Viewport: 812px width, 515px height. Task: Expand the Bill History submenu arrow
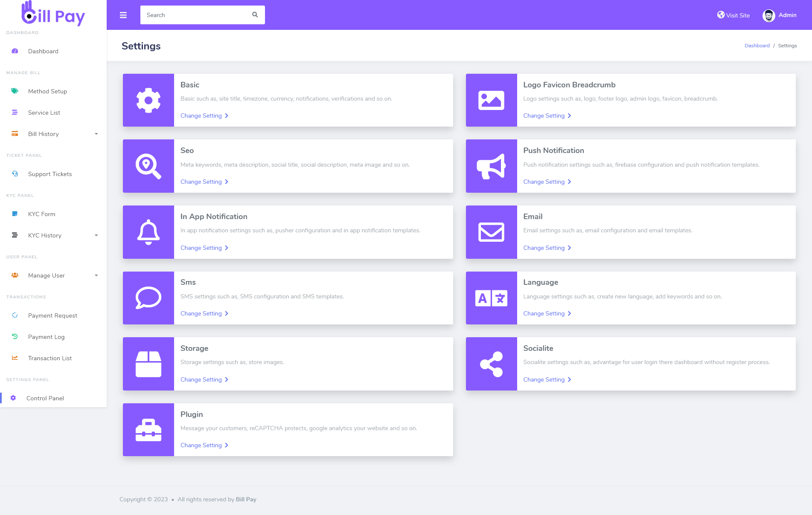(96, 134)
